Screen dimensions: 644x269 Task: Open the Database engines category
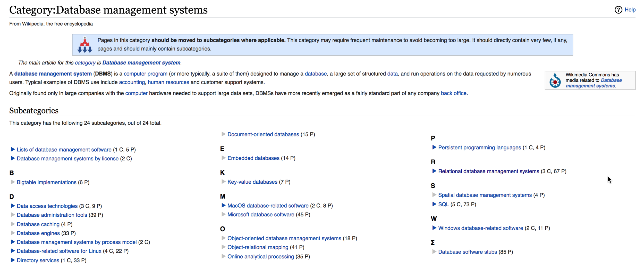coord(38,233)
